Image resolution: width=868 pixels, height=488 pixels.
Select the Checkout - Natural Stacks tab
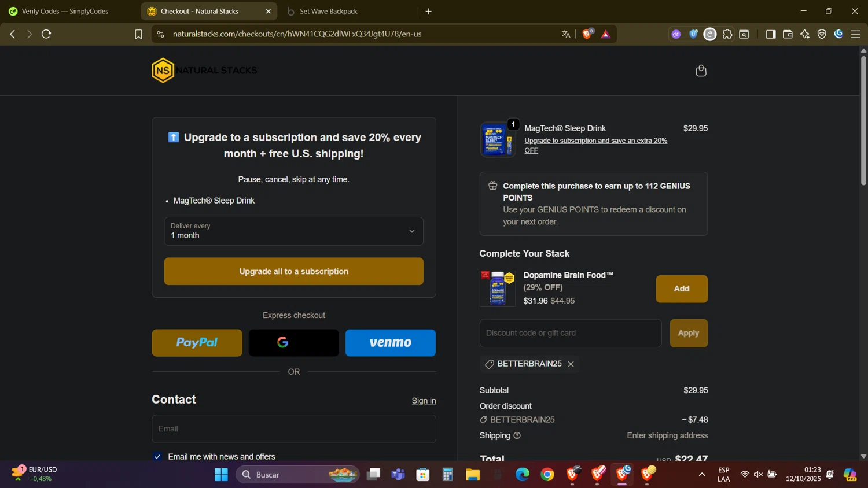(199, 11)
